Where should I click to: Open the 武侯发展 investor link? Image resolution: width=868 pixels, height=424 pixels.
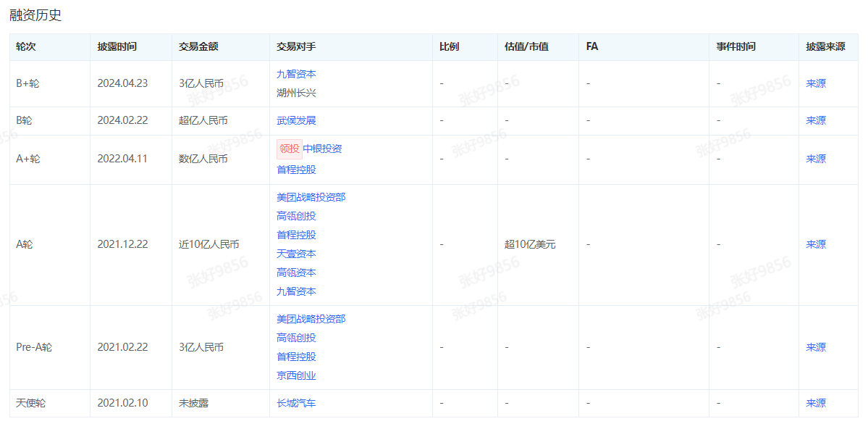[x=296, y=120]
